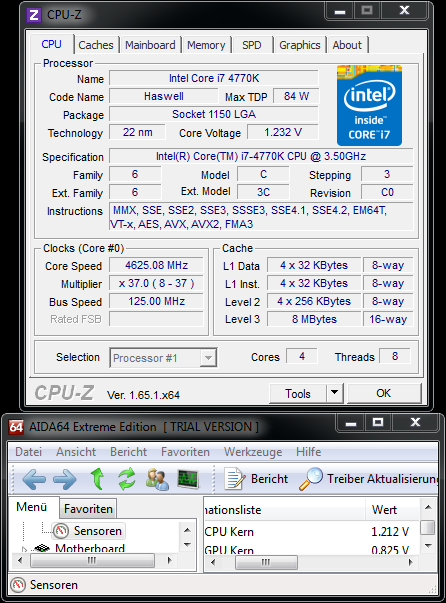Open the Mainboard tab
This screenshot has width=446, height=603.
pyautogui.click(x=150, y=45)
